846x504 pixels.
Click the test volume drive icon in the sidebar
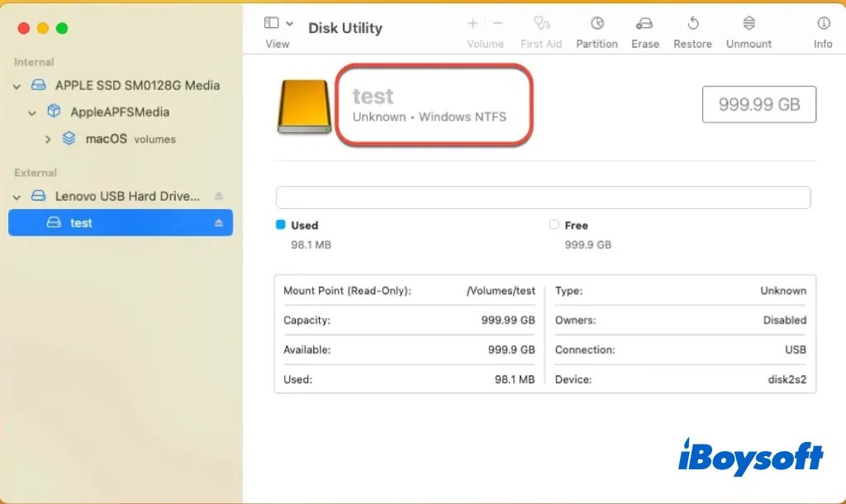pos(54,221)
